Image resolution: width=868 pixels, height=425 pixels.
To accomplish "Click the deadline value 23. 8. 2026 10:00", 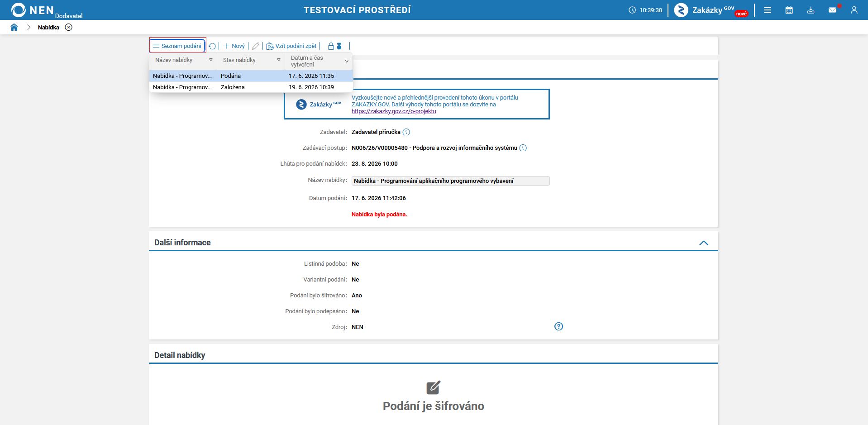I will point(375,164).
